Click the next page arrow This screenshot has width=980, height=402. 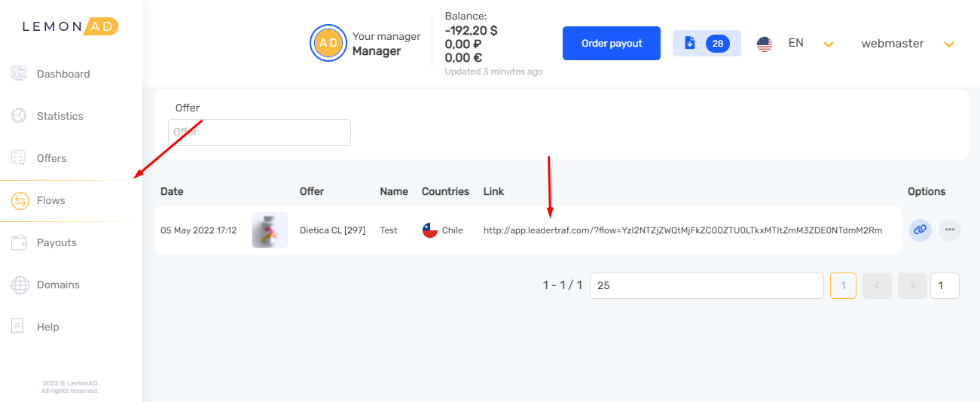(x=912, y=285)
